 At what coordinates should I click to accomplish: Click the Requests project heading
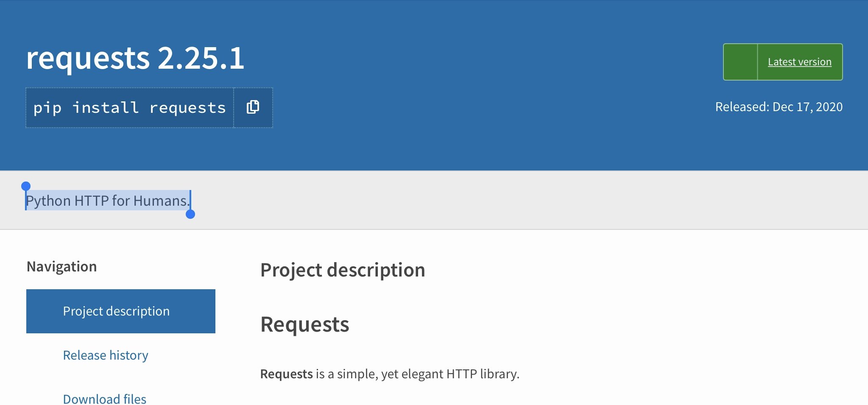coord(305,324)
